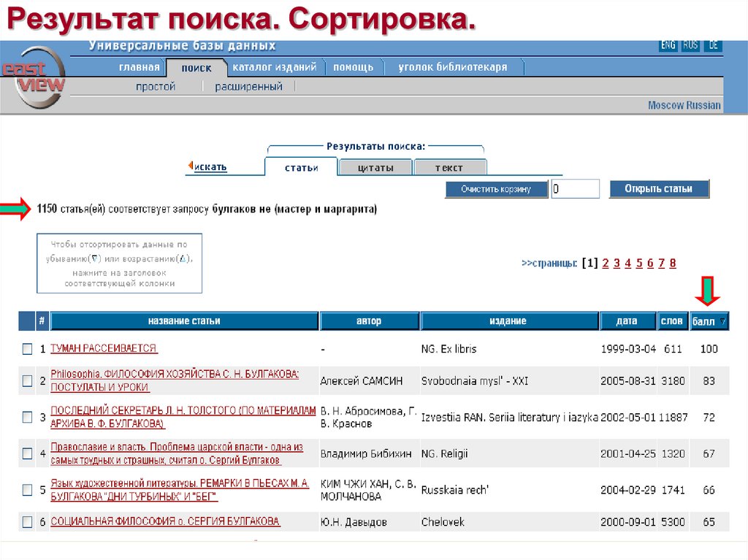Click the Открыть статьи button
This screenshot has height=560, width=748.
[x=658, y=188]
